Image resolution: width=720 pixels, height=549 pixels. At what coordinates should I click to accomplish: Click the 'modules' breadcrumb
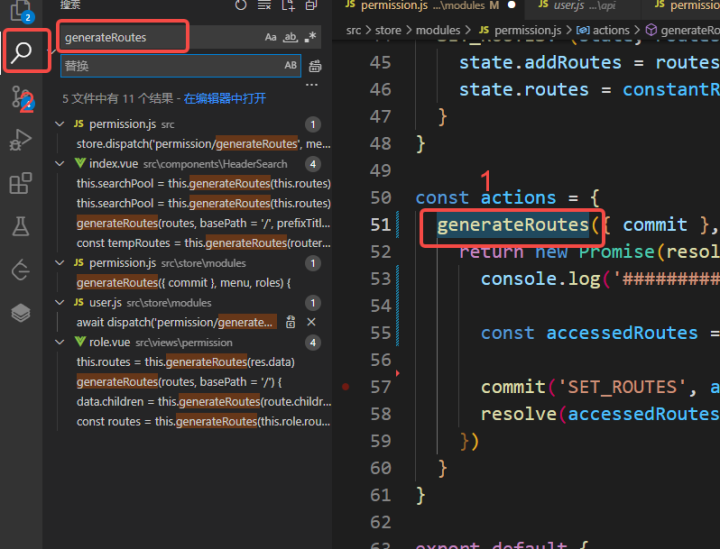438,30
